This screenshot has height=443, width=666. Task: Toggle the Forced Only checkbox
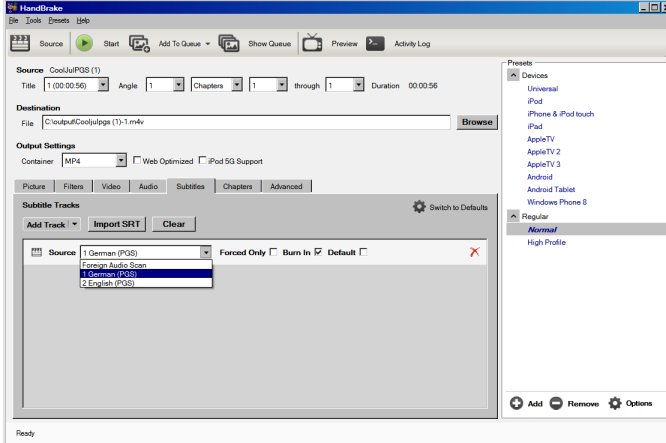[273, 253]
